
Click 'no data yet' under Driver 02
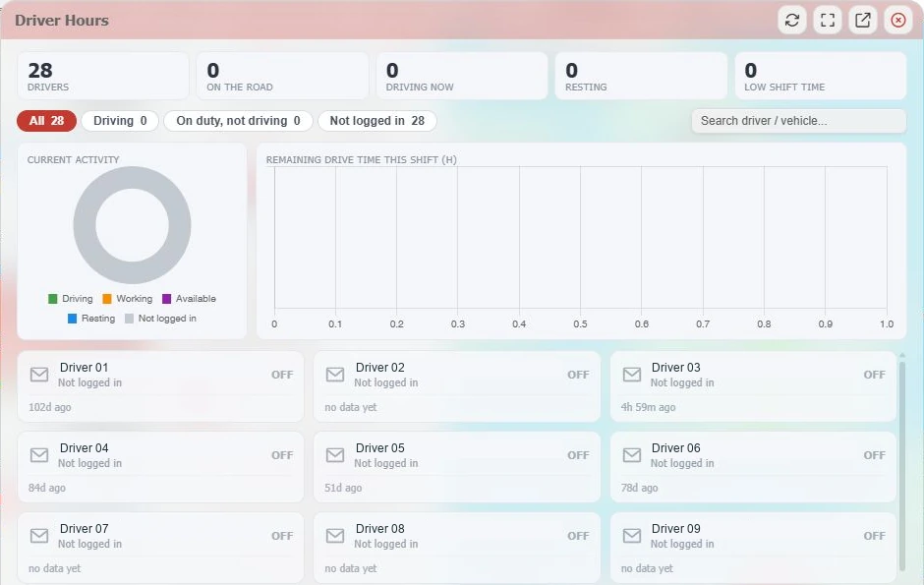pos(351,407)
